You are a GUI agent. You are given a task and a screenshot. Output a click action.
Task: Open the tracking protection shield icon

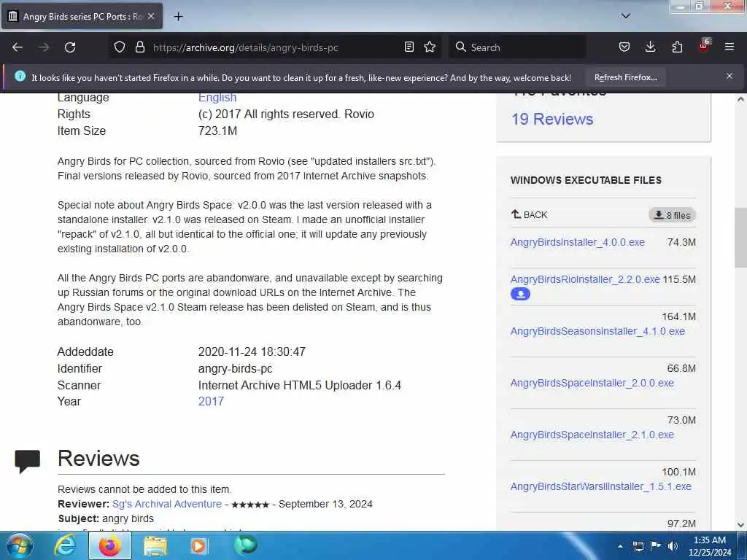120,47
